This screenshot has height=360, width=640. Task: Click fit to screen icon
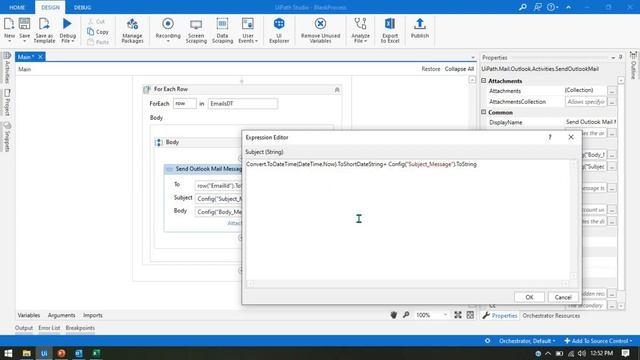458,315
